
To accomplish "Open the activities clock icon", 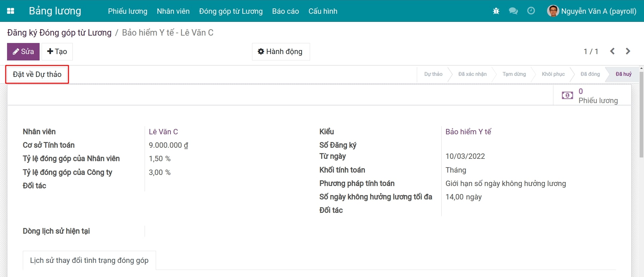I will tap(531, 11).
